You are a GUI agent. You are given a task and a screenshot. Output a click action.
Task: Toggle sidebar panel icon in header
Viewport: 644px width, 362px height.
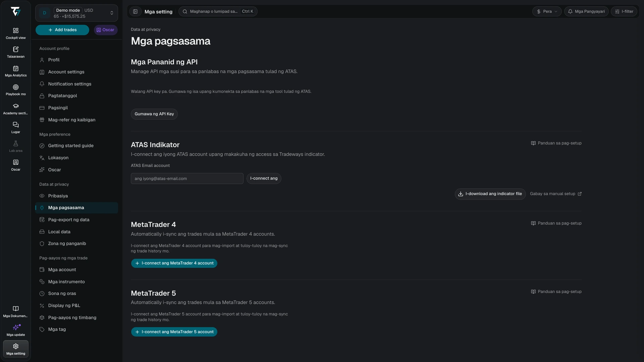pos(135,11)
